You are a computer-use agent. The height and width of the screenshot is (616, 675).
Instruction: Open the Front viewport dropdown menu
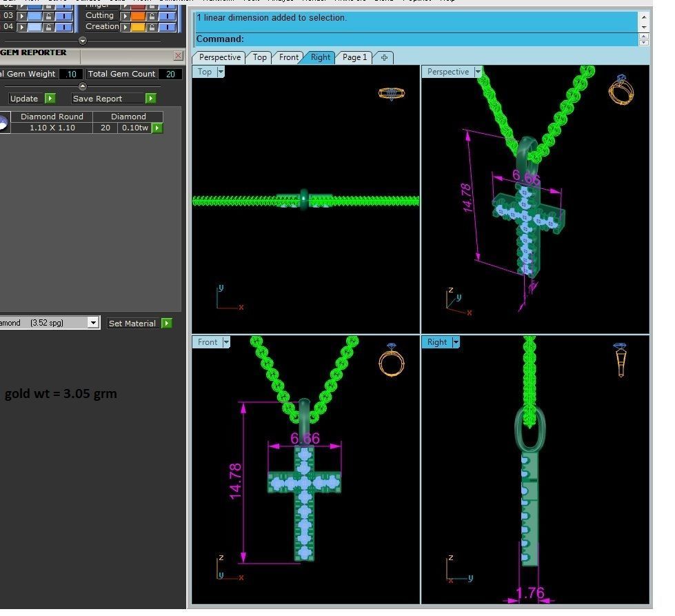[226, 342]
